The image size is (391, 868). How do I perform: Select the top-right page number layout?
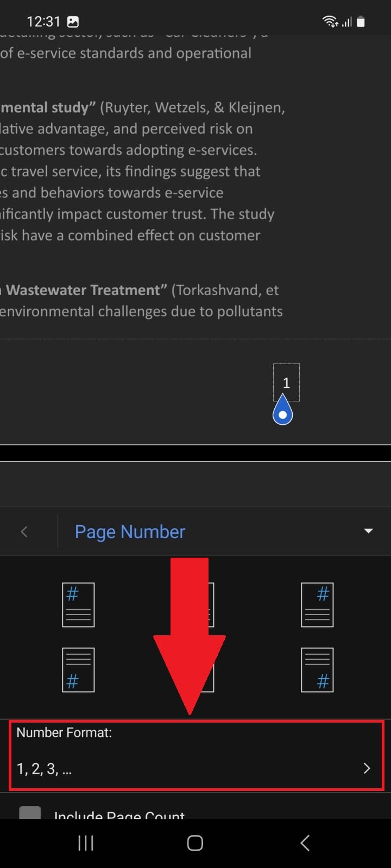[x=317, y=605]
